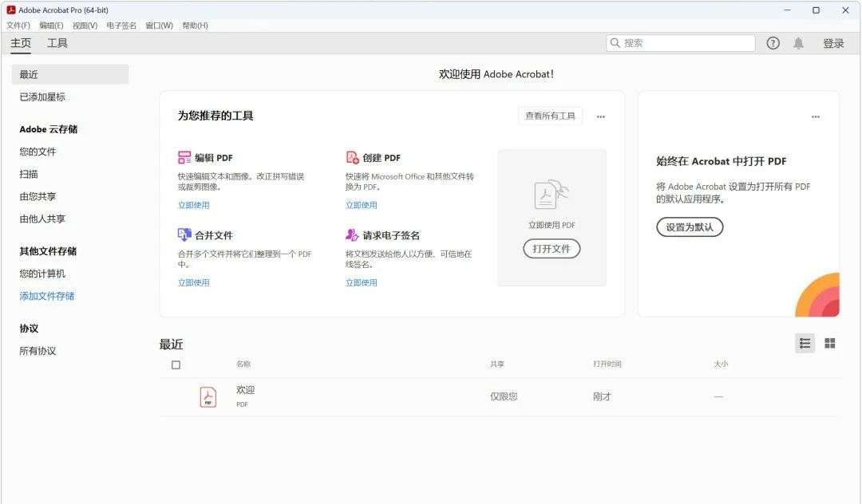Switch to the grid thumbnail view icon
Screen dimensions: 862x504
coord(830,343)
